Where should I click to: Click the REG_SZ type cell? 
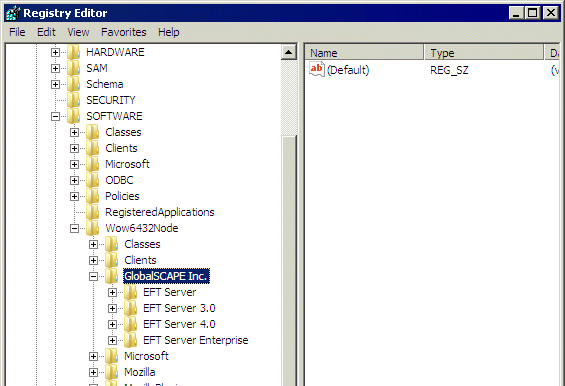[449, 70]
